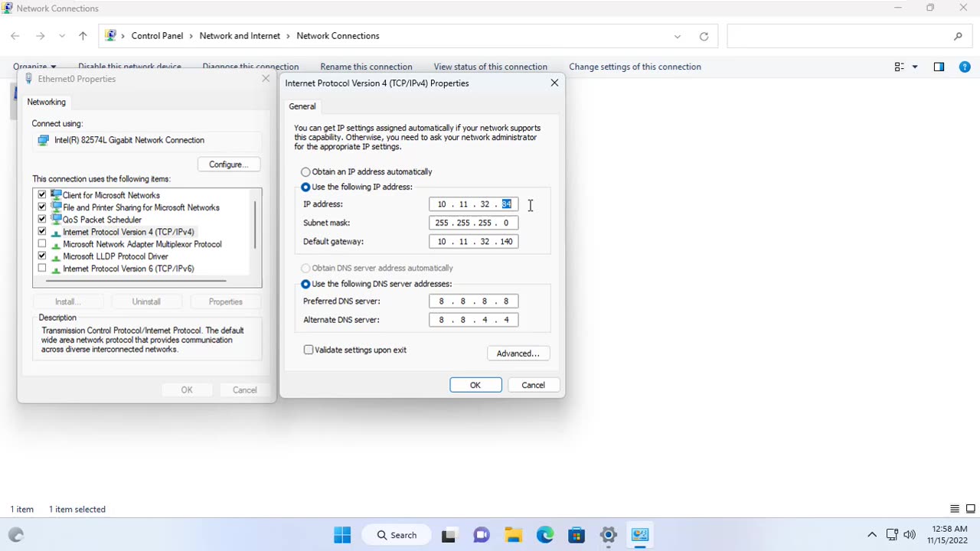Click View status of this connection
The width and height of the screenshot is (980, 551).
coord(490,67)
